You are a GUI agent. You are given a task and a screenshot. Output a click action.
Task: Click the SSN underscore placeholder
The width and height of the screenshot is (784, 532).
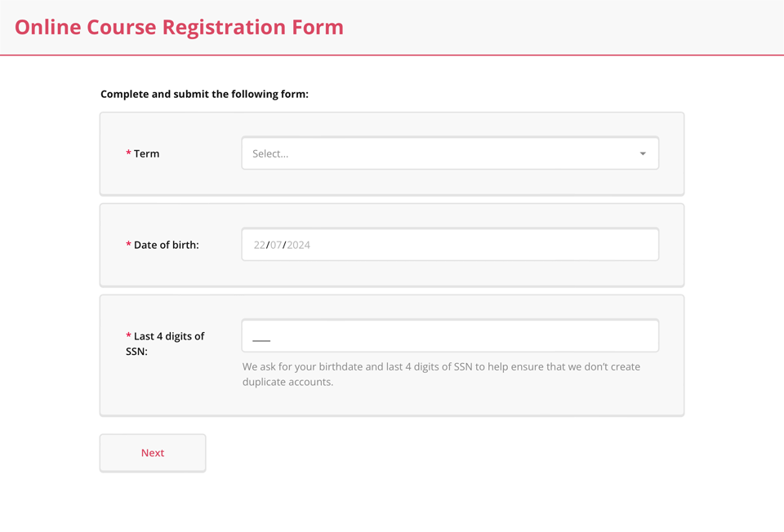[x=261, y=339]
